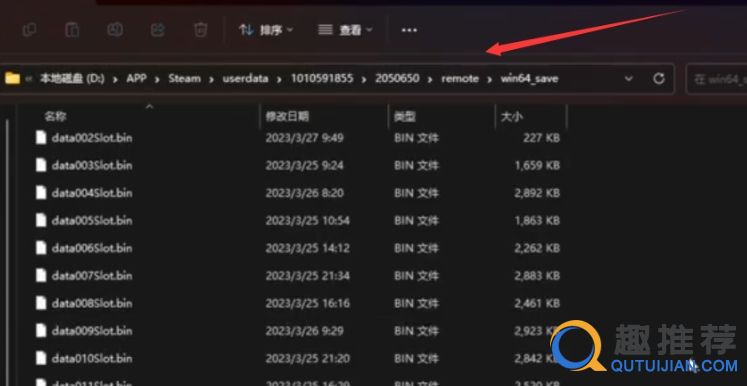The height and width of the screenshot is (386, 747).
Task: Click file icon of data003Slot.bin
Action: tap(41, 165)
